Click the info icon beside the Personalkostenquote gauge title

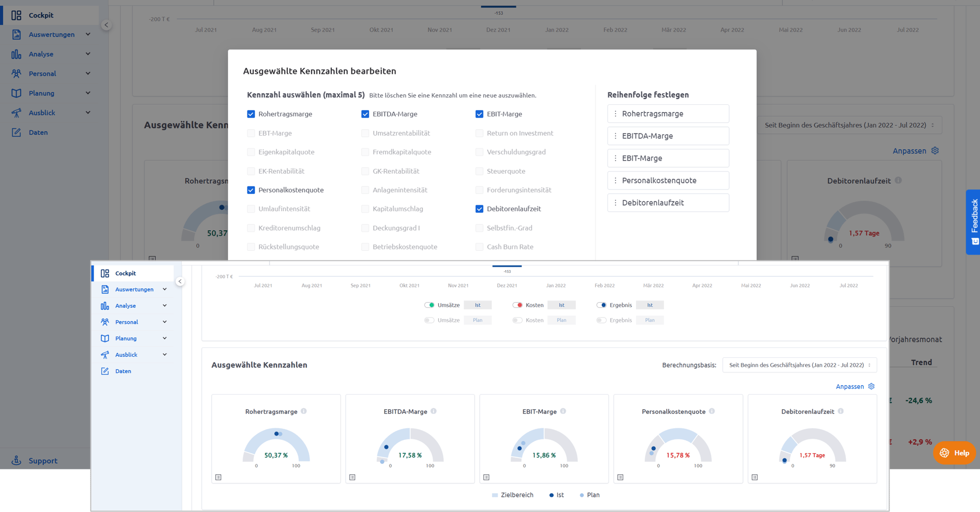tap(712, 411)
